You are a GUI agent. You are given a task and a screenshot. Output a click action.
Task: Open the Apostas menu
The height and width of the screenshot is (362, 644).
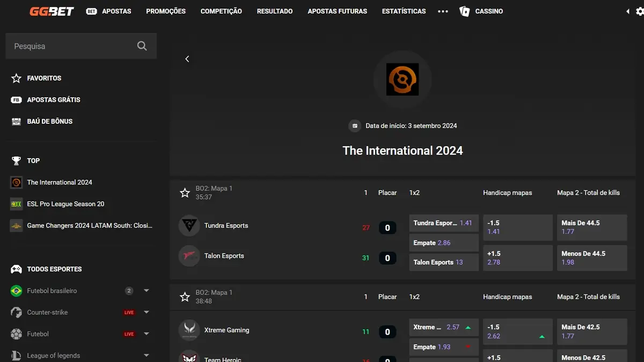pyautogui.click(x=116, y=11)
